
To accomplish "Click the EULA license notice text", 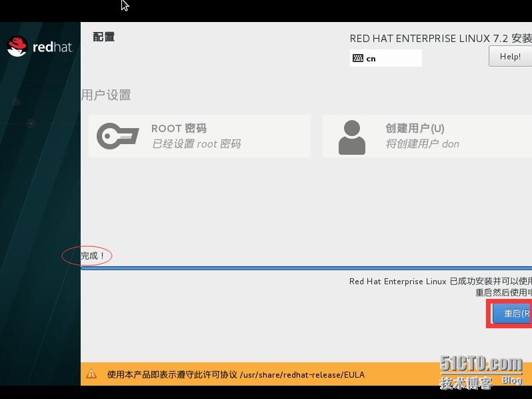I will (x=236, y=374).
